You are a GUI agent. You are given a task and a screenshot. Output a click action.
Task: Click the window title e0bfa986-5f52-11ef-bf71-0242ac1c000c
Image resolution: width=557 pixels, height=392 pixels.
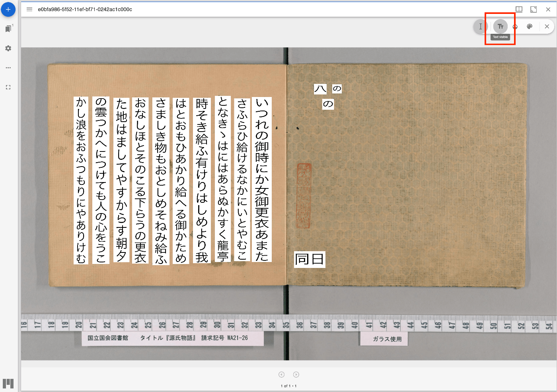85,9
